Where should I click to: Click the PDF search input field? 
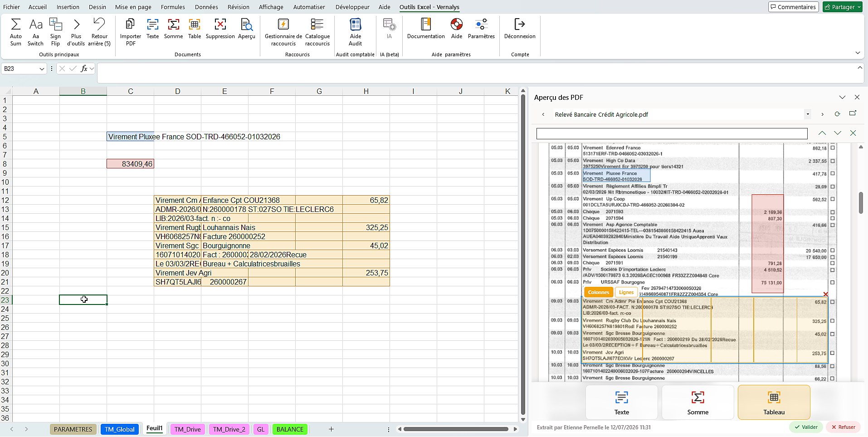672,133
